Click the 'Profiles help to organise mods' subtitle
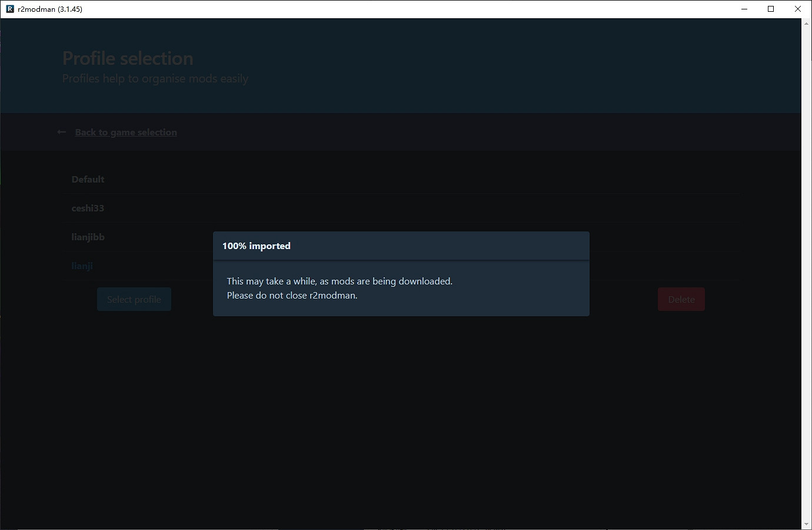This screenshot has width=812, height=530. (x=155, y=79)
